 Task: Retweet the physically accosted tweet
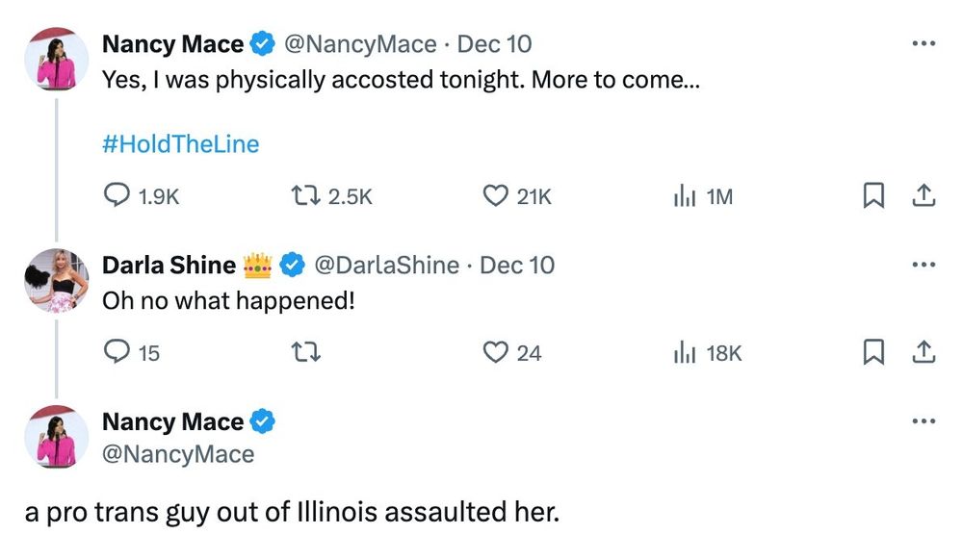click(x=303, y=196)
